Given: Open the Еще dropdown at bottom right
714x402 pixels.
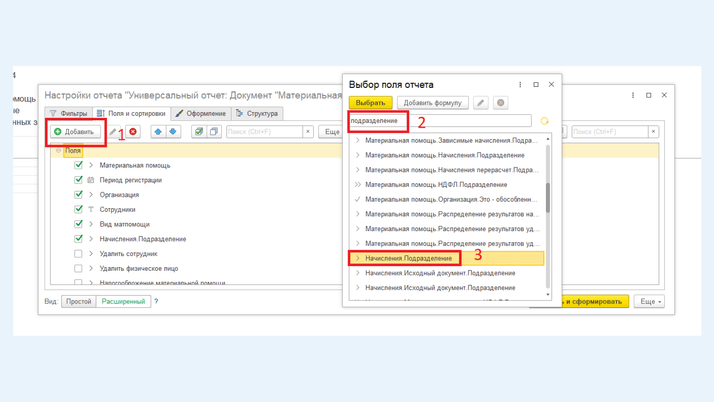Looking at the screenshot, I should [x=648, y=301].
